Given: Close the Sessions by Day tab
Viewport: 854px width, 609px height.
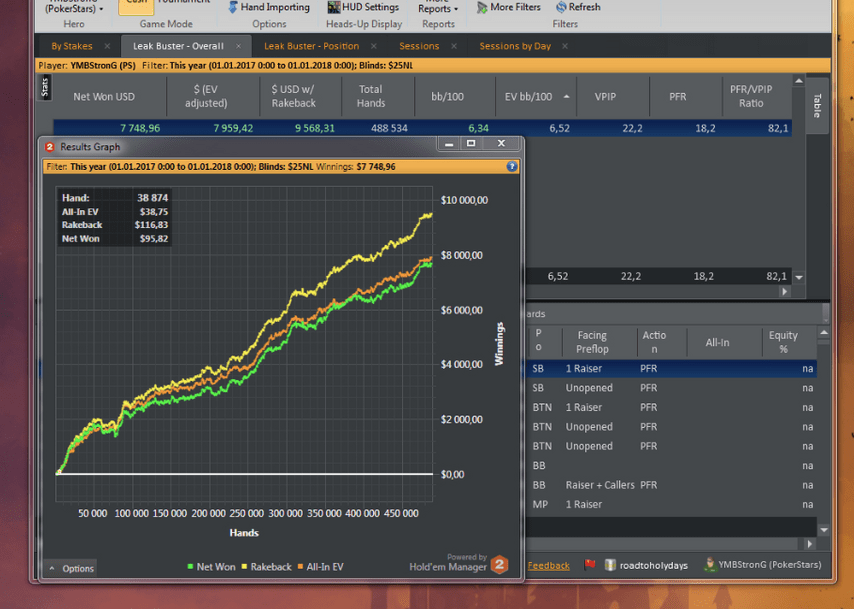Looking at the screenshot, I should (565, 46).
